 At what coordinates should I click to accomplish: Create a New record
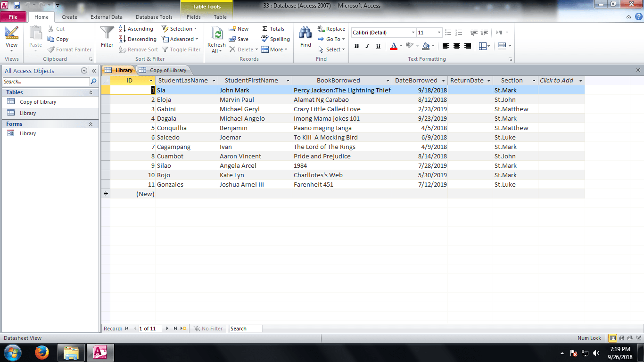click(x=239, y=29)
